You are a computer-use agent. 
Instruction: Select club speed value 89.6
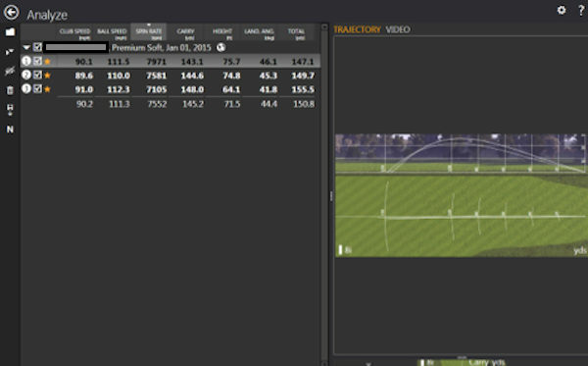83,76
